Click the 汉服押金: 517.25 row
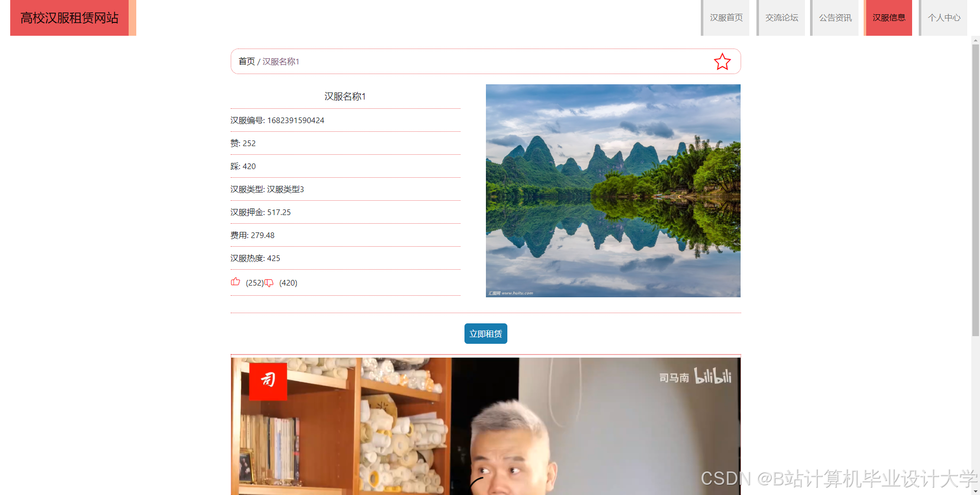980x495 pixels. point(345,212)
